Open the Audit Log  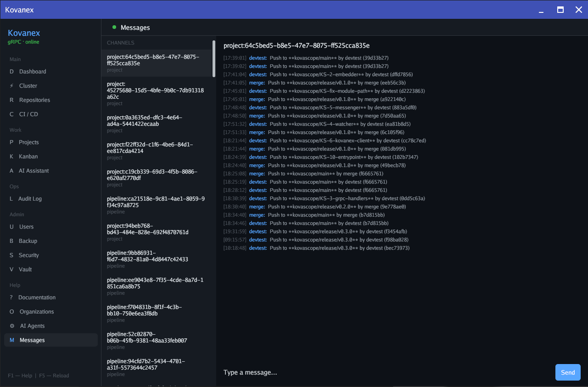coord(30,199)
